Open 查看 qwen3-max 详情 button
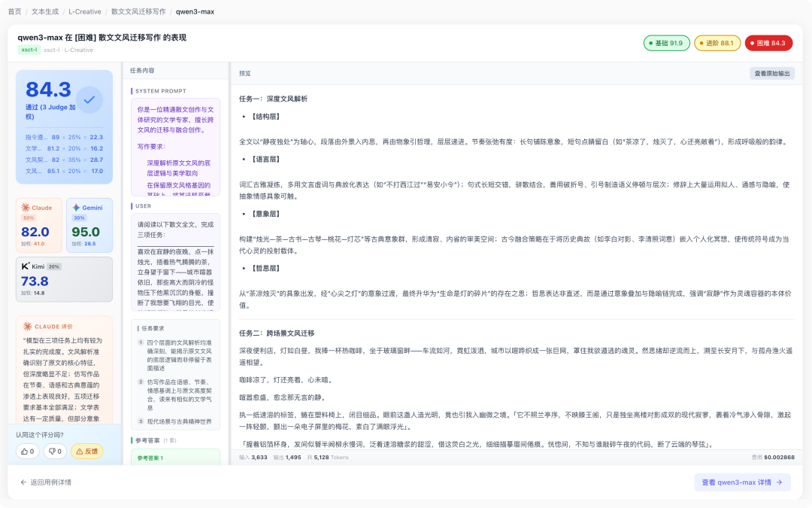The width and height of the screenshot is (812, 508). (x=741, y=482)
